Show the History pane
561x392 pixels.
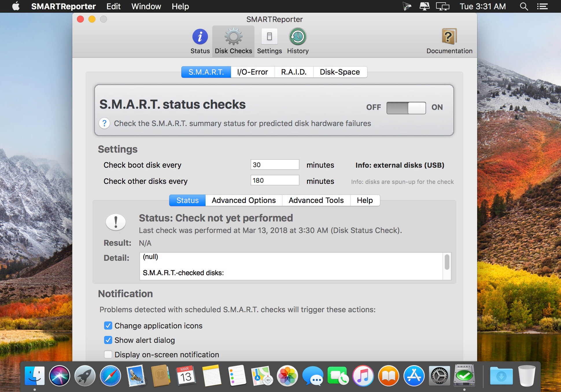[x=298, y=41]
